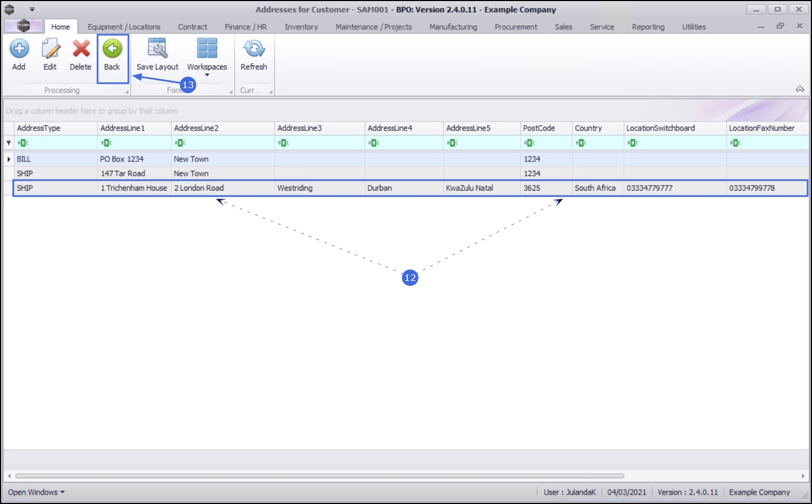Switch to the Inventory tab
Screen dimensions: 812x504
301,26
